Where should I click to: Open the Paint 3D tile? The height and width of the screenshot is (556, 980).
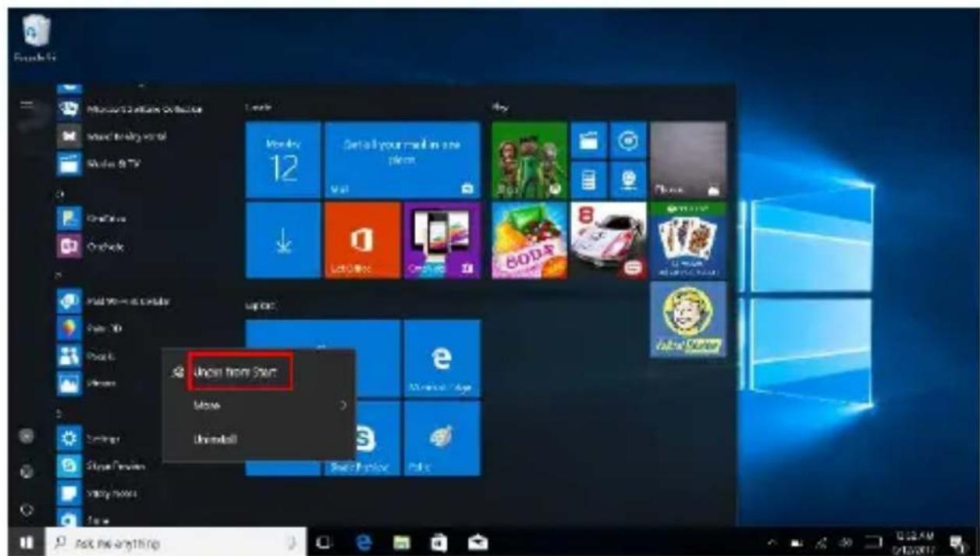[x=442, y=438]
